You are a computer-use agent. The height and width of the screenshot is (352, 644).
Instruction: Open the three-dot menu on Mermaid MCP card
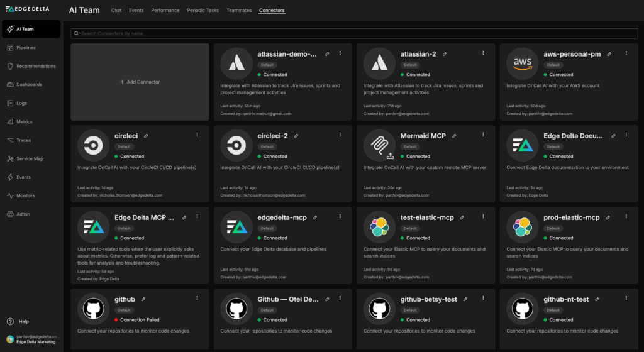click(483, 135)
